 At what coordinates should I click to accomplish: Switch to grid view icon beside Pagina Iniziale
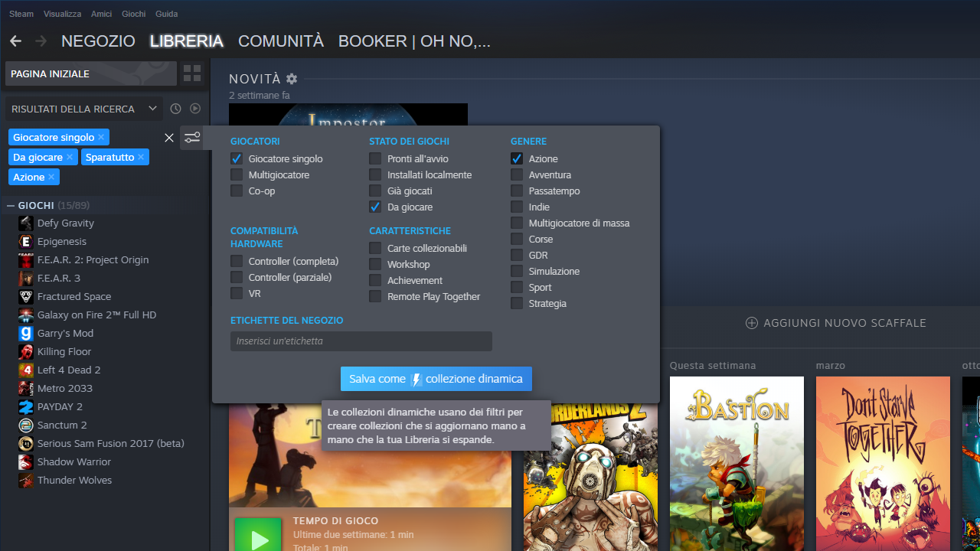tap(192, 73)
